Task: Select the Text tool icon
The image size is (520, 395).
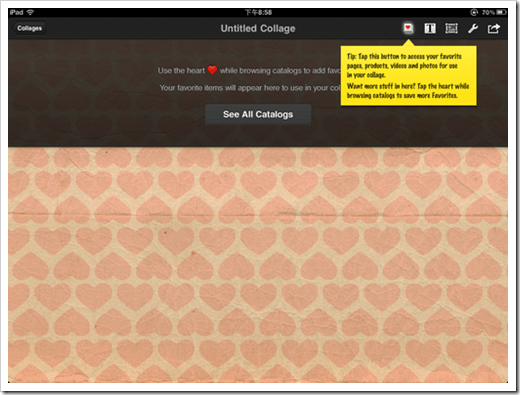Action: 430,29
